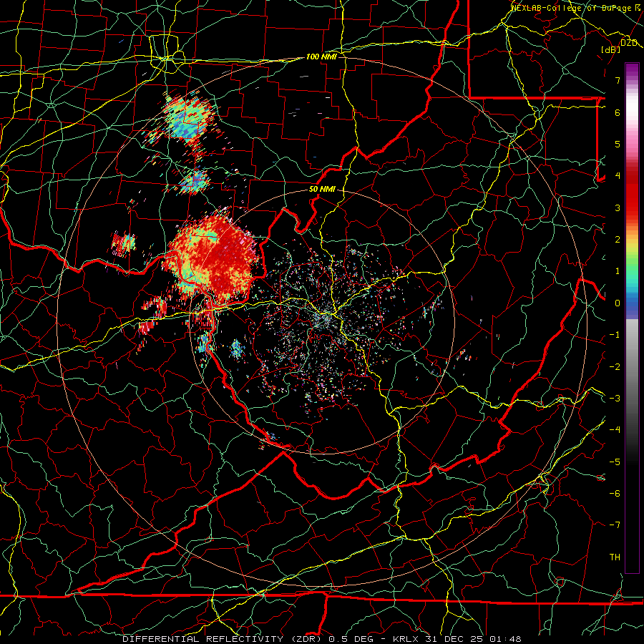Click the -4 tick label on the scale
The height and width of the screenshot is (644, 644).
point(615,430)
